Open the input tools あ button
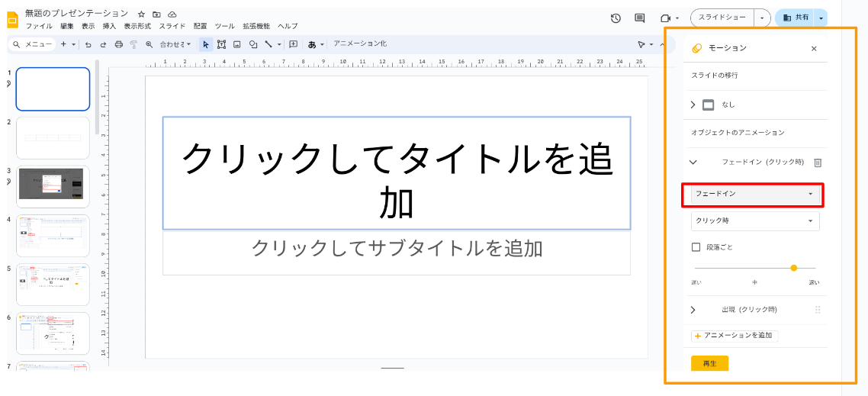868x396 pixels. pos(312,45)
